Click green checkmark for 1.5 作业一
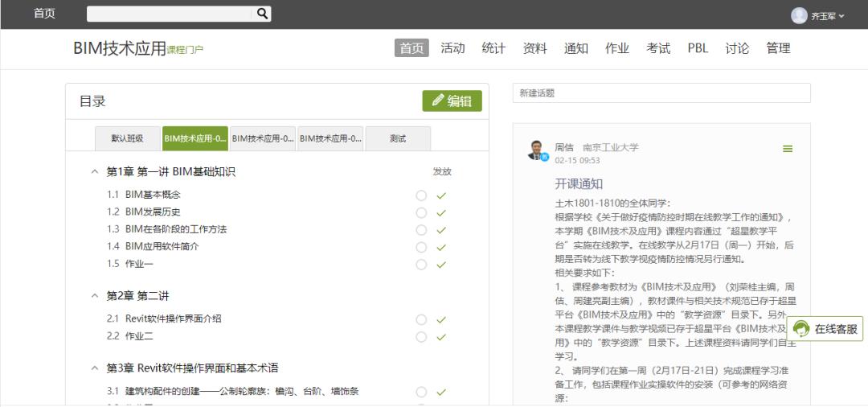 (x=441, y=265)
